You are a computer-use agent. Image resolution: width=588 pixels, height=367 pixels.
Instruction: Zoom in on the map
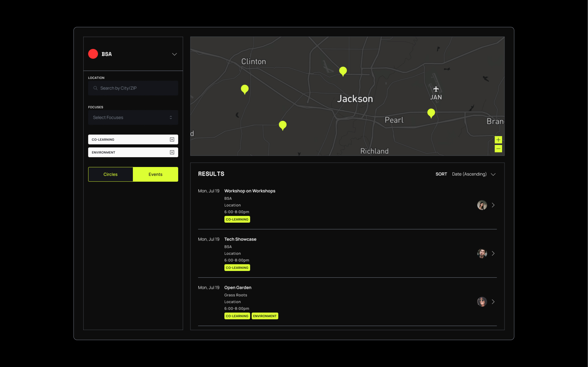click(x=498, y=140)
